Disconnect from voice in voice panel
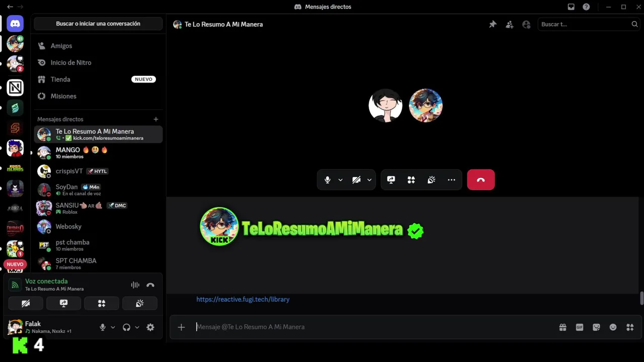Image resolution: width=644 pixels, height=362 pixels. pos(150,285)
